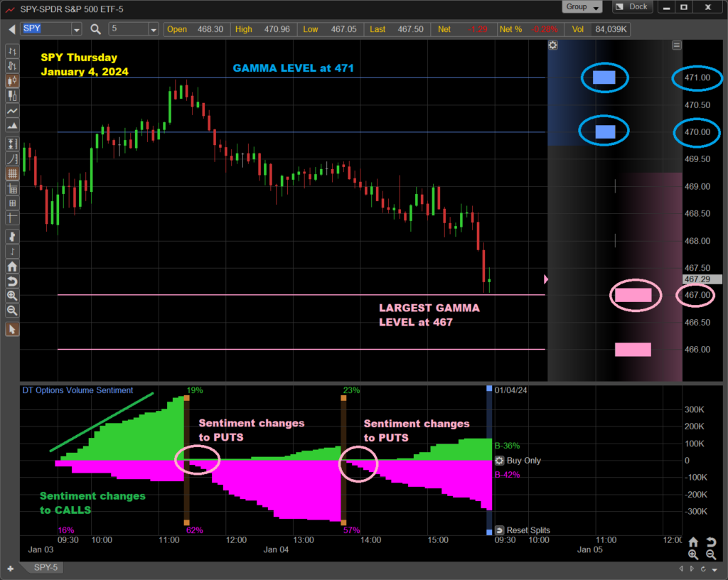Screen dimensions: 728x580
Task: Expand the interval 5 dropdown
Action: coord(153,29)
